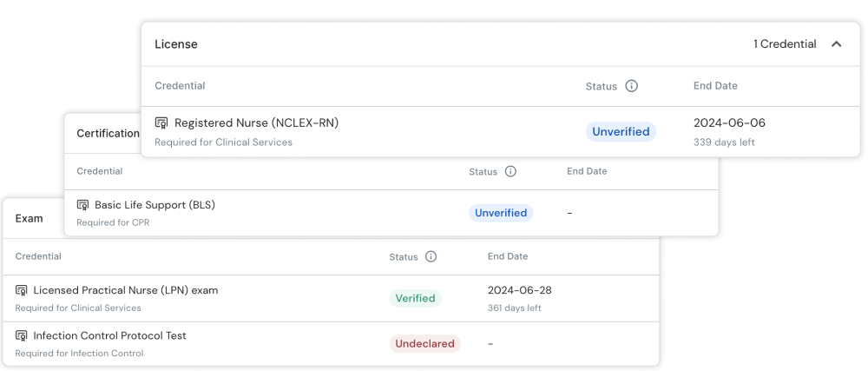This screenshot has height=371, width=868.
Task: Click the Basic Life Support credential icon
Action: pyautogui.click(x=83, y=206)
